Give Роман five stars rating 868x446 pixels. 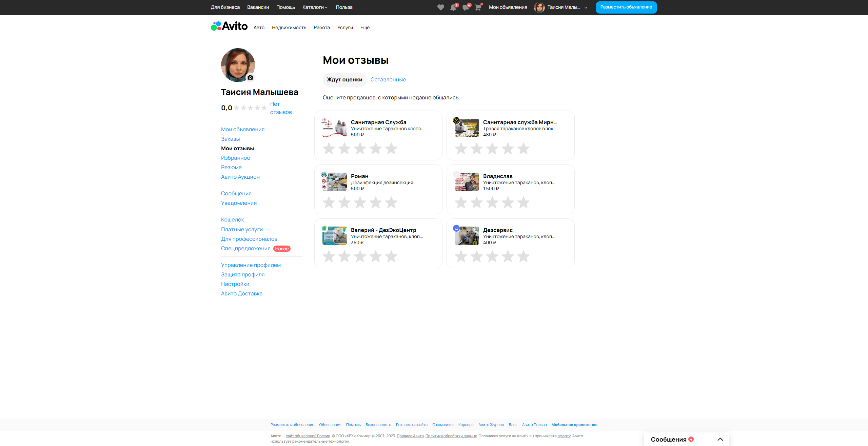pyautogui.click(x=391, y=202)
